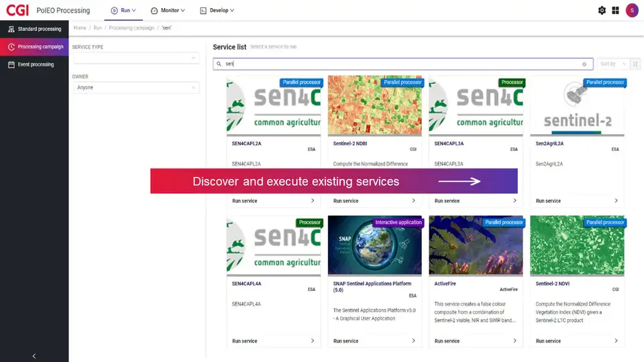Open the Owner dropdown showing Anyone
This screenshot has height=362, width=644.
(x=136, y=87)
